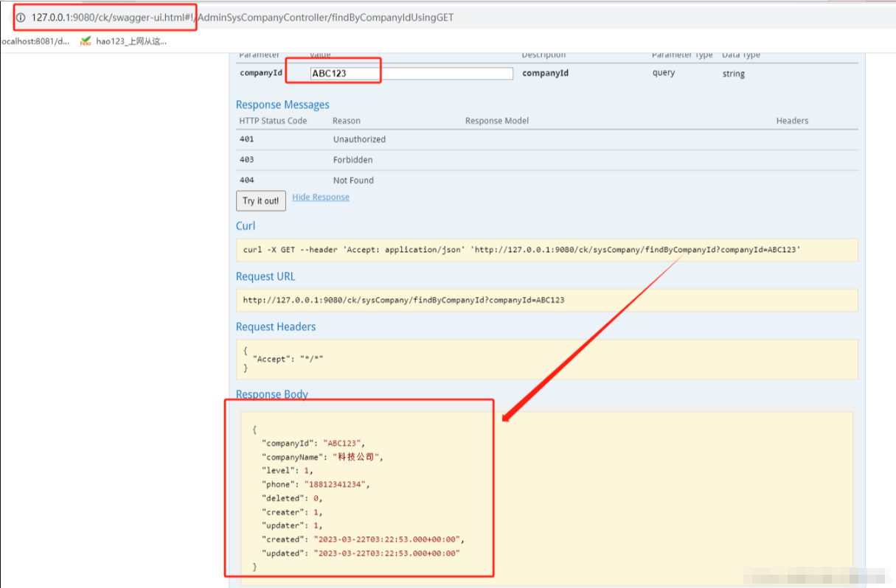
Task: Click the curl command text block
Action: coord(546,250)
